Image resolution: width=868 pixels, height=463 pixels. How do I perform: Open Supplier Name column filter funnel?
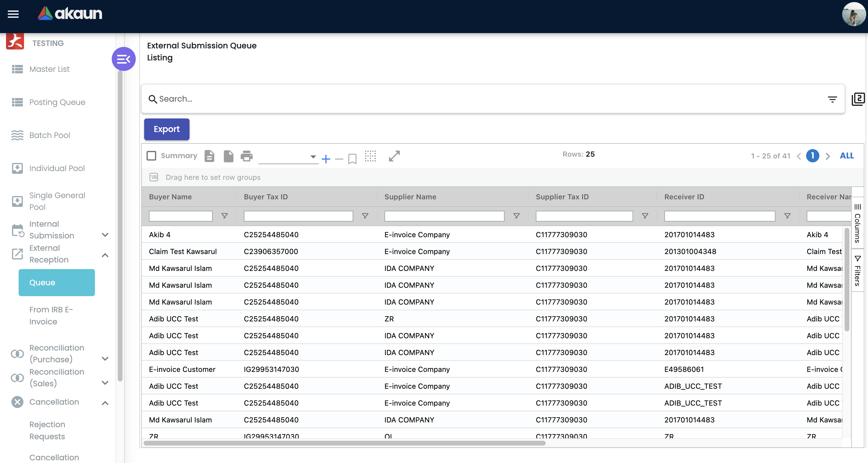(x=516, y=216)
